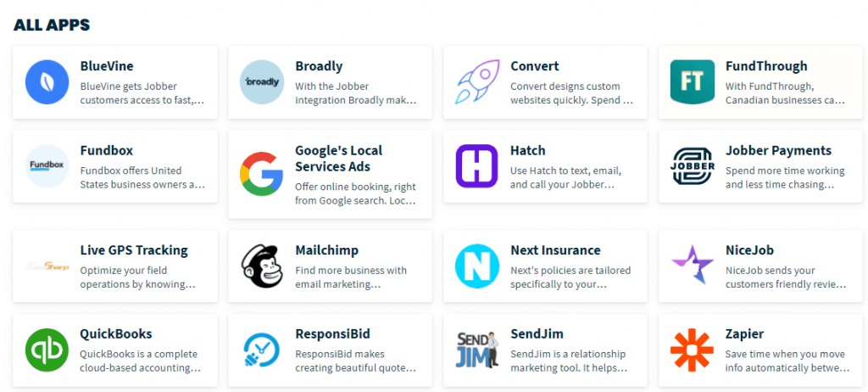Open the FundThrough FT teal icon
Screen dimensions: 868x392
(692, 82)
